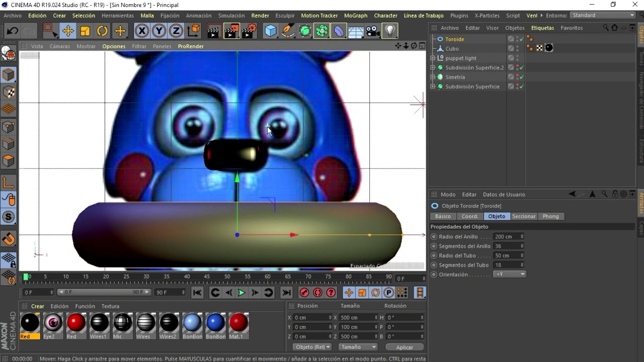The height and width of the screenshot is (362, 644).
Task: Go to end of animation
Action: coord(287,293)
